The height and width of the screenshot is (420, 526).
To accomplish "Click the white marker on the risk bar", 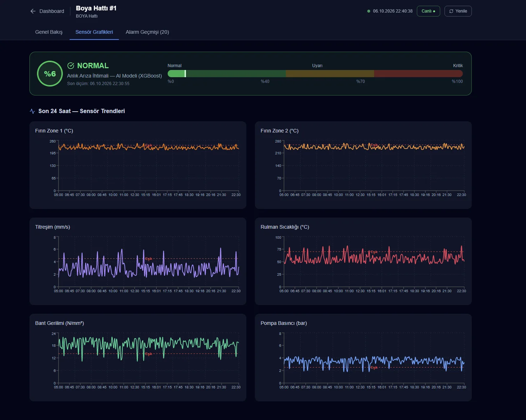I will pos(185,74).
